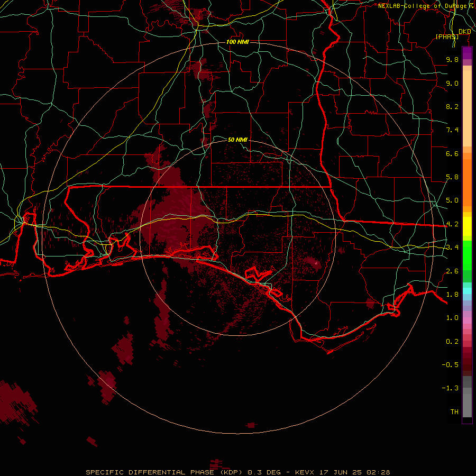Pick the purple top band of the color bar
The height and width of the screenshot is (476, 476).
[467, 53]
